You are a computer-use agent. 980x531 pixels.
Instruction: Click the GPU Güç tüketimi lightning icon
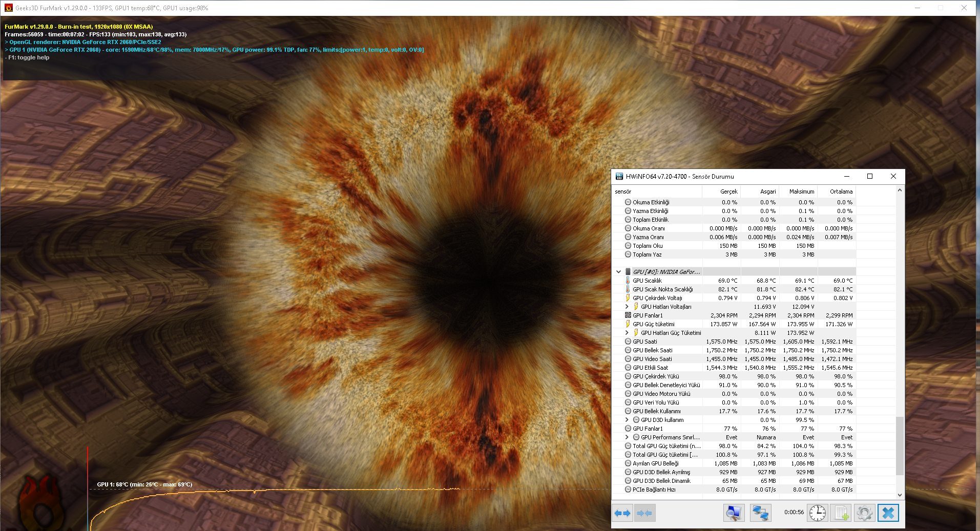(x=628, y=324)
